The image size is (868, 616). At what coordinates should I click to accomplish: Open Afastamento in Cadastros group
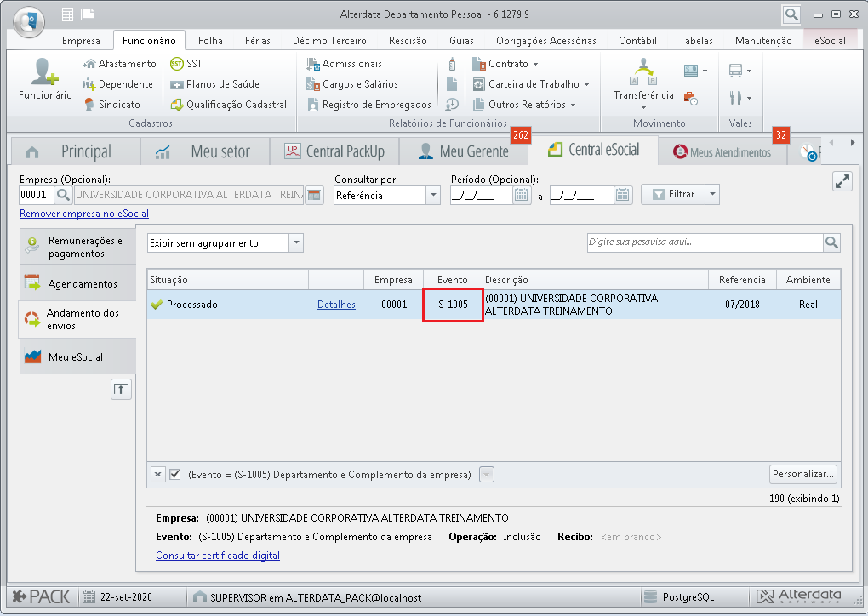(x=119, y=64)
